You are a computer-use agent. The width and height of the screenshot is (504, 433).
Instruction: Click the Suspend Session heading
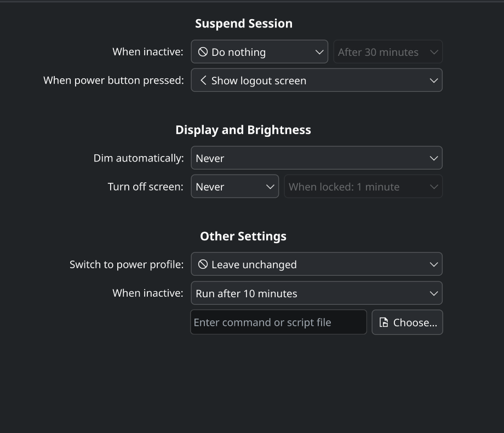coord(244,24)
